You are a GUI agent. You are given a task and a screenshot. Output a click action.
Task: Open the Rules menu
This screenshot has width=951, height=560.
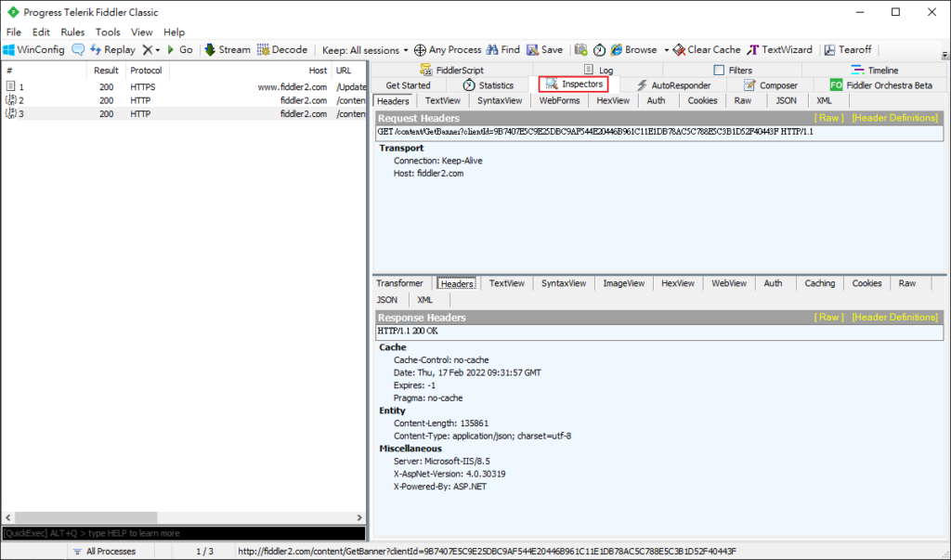click(x=72, y=33)
